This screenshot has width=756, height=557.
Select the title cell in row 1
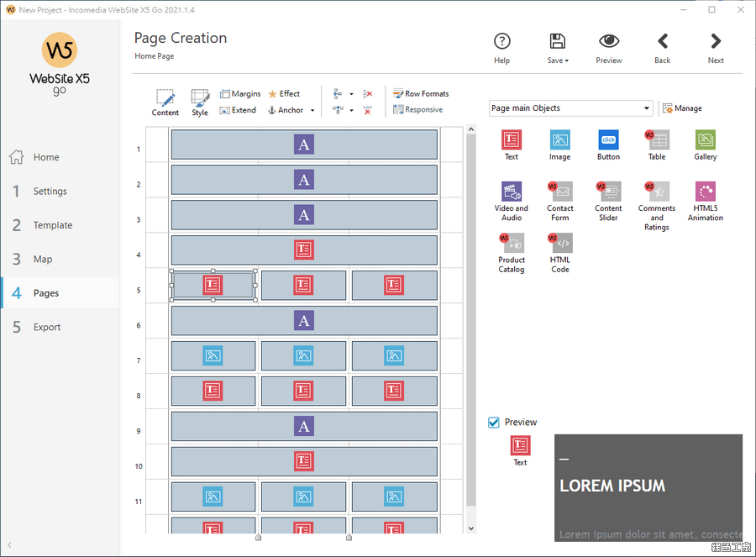click(x=304, y=145)
